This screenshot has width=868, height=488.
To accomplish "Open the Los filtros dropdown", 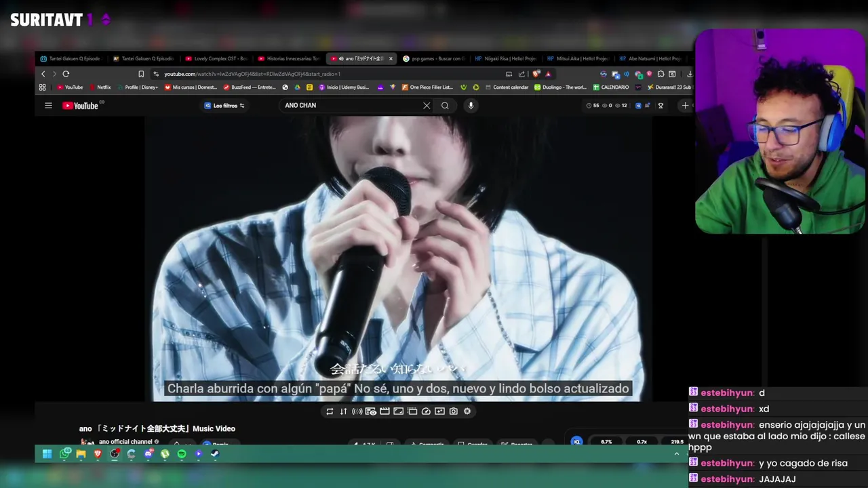I will click(x=224, y=106).
